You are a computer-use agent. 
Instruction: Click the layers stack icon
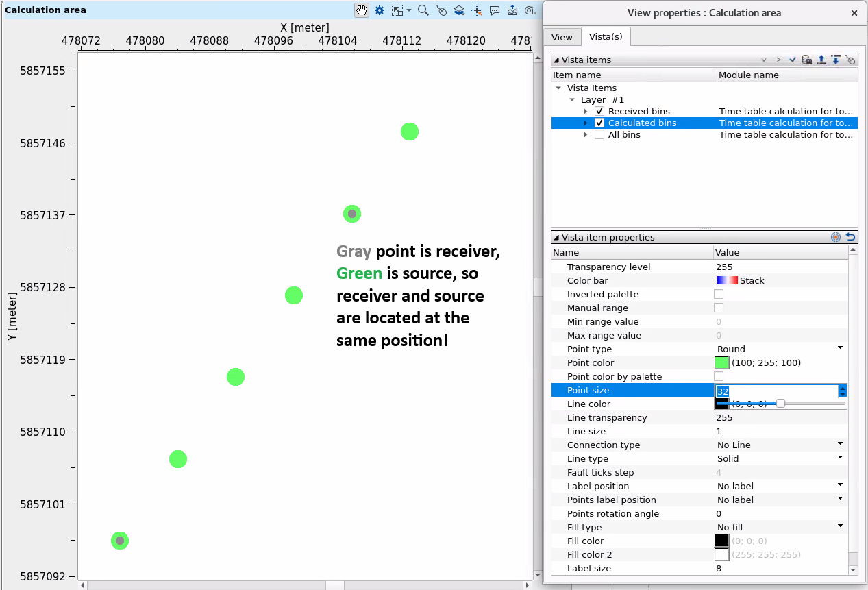pos(459,10)
